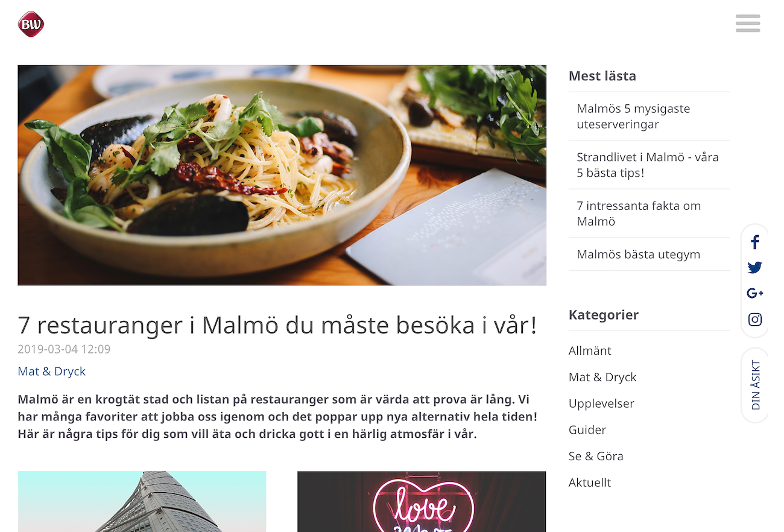Viewport: 784px width, 532px height.
Task: Share on Facebook icon
Action: [755, 242]
